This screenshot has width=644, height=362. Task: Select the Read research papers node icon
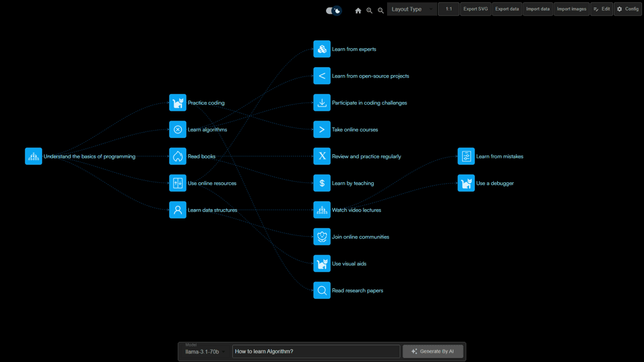coord(321,290)
